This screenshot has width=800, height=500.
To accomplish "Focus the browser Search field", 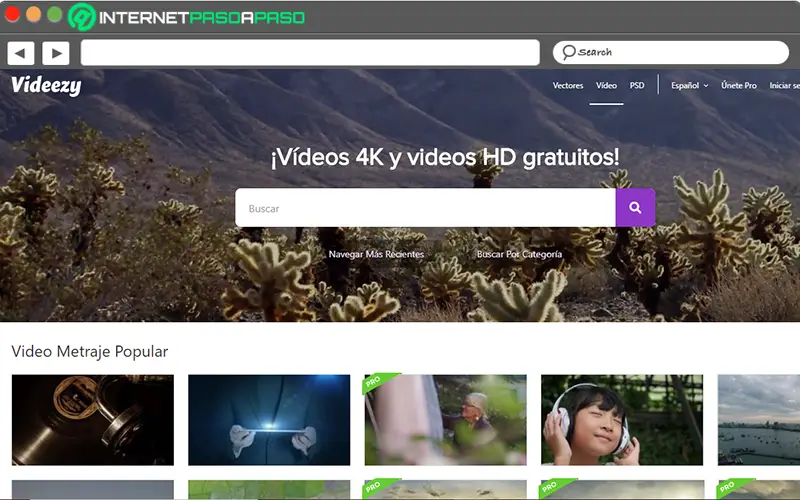I will pyautogui.click(x=671, y=53).
